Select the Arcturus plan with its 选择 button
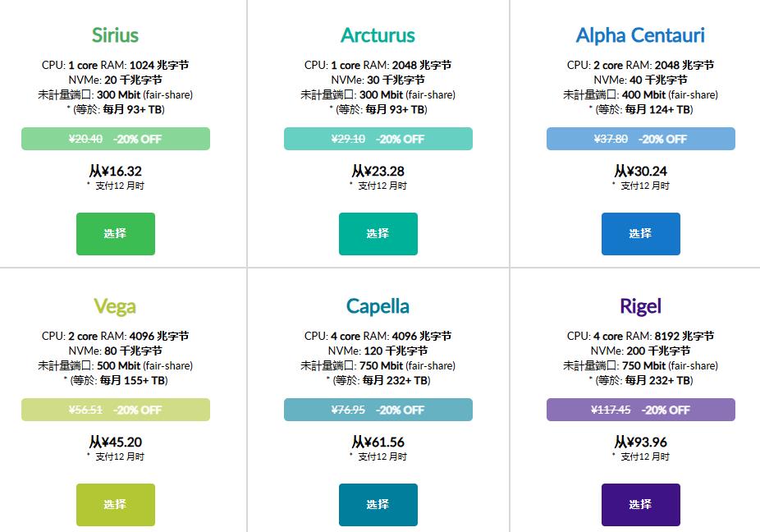Screen dimensions: 760x532 click(378, 234)
